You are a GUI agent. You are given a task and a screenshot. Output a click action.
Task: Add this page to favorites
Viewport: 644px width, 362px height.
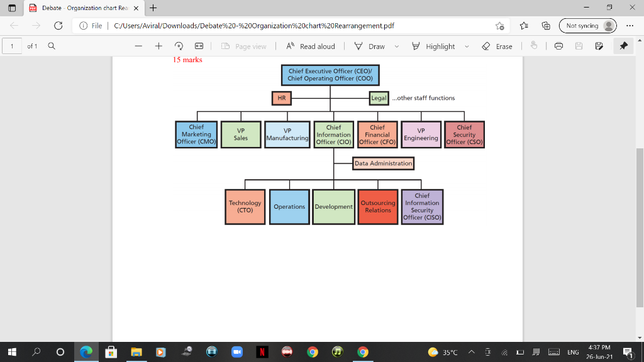tap(500, 25)
